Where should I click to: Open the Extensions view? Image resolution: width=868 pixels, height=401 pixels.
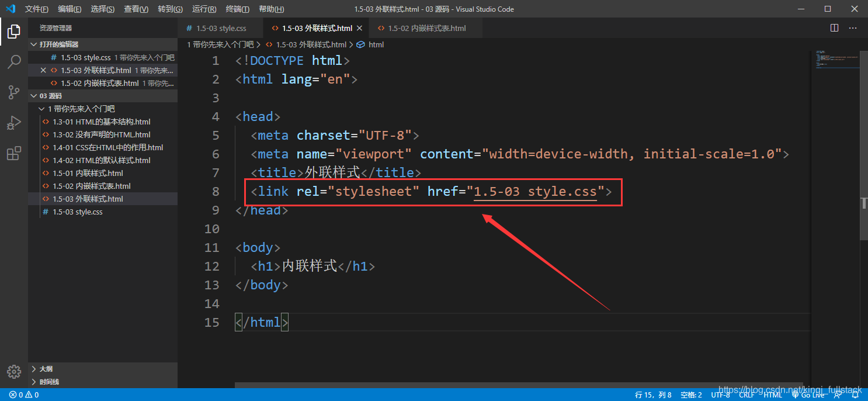[14, 153]
